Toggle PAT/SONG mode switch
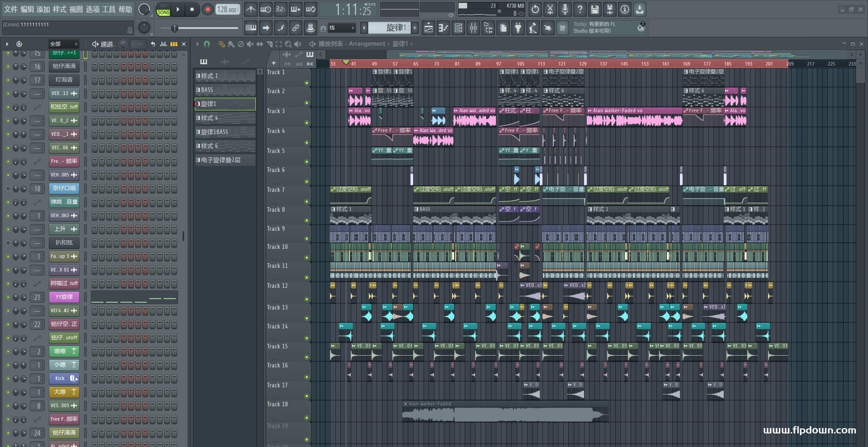This screenshot has width=868, height=447. pos(163,10)
